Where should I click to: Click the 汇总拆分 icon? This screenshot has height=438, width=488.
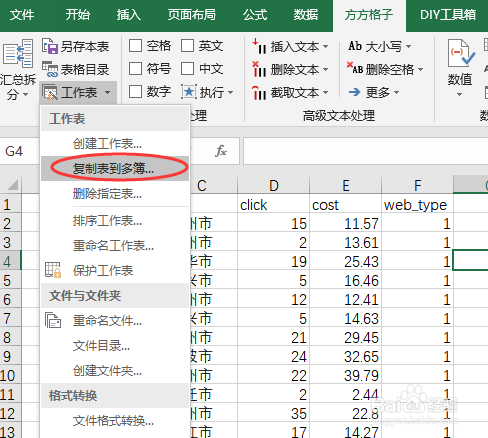point(18,53)
